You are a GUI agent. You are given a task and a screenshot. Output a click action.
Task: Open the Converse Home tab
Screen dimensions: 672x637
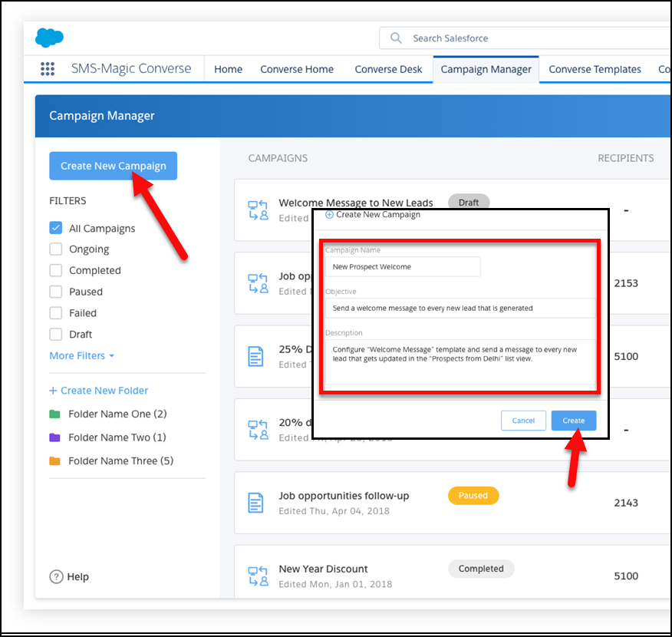tap(297, 69)
